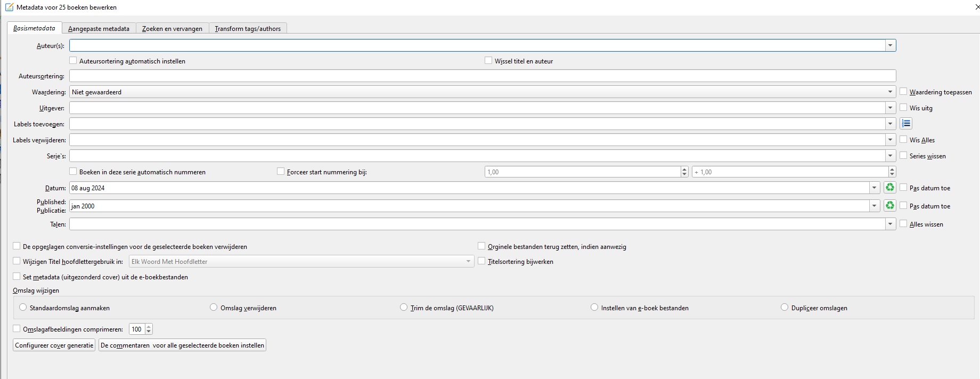Screen dimensions: 980x379
Task: Click De commentaren voor alle boeken instellen
Action: (x=182, y=345)
